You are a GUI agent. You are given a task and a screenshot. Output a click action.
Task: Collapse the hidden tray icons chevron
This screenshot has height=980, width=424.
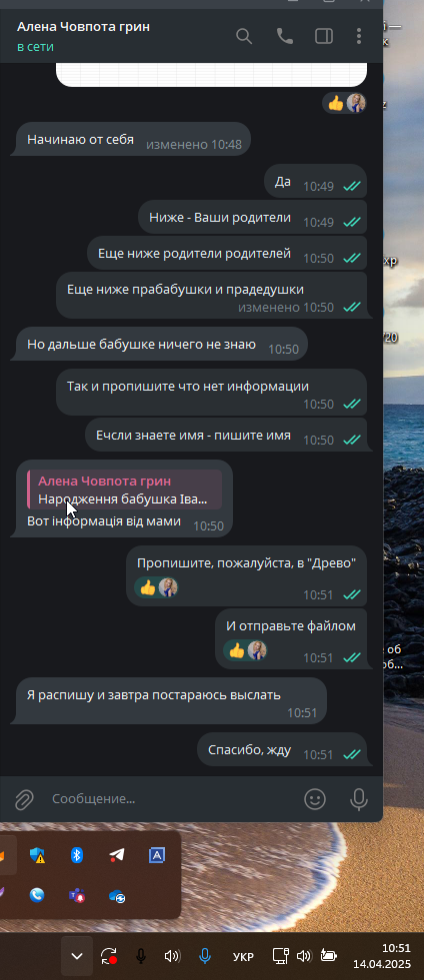point(77,956)
